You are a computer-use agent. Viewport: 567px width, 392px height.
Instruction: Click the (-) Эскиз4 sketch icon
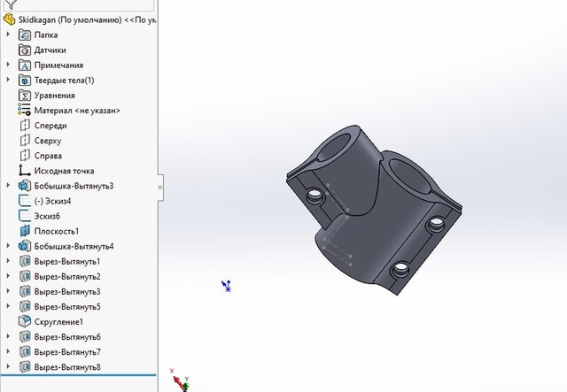click(x=25, y=201)
